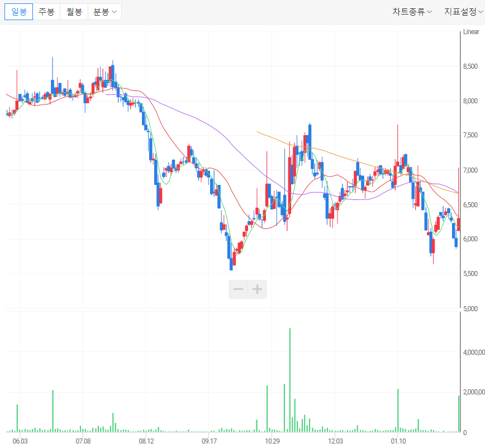Switch to the 주봉 weekly chart tab
Image resolution: width=485 pixels, height=448 pixels.
pyautogui.click(x=46, y=12)
